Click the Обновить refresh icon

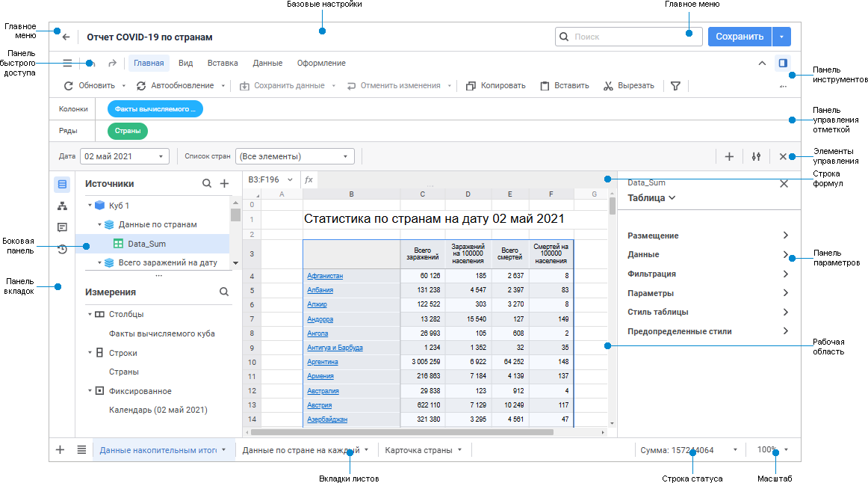click(x=69, y=86)
